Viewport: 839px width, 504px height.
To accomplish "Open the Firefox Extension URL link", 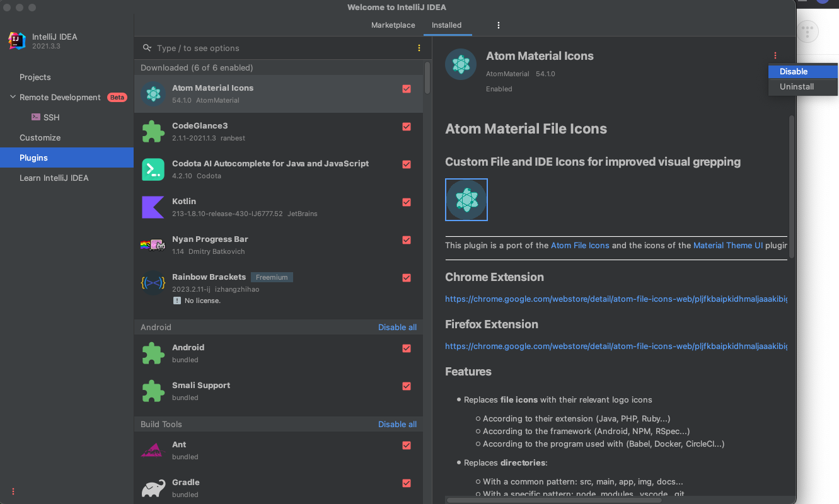I will pos(616,346).
